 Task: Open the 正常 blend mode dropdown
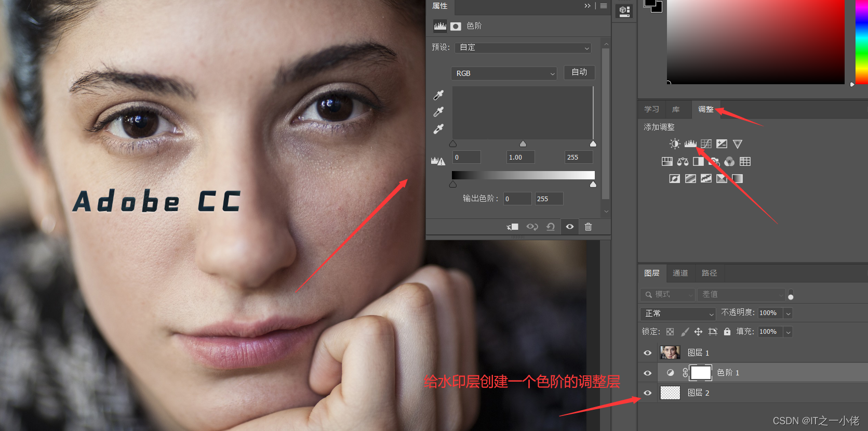tap(678, 314)
